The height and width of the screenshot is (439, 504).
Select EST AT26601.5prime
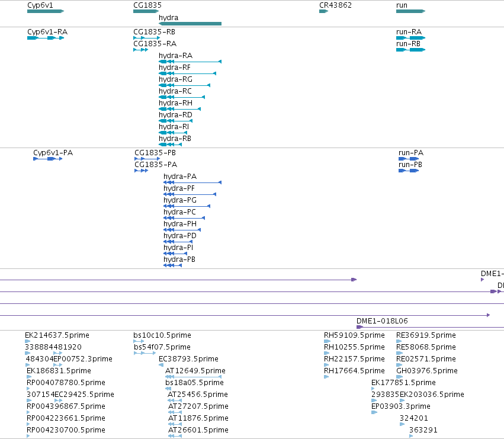[198, 430]
